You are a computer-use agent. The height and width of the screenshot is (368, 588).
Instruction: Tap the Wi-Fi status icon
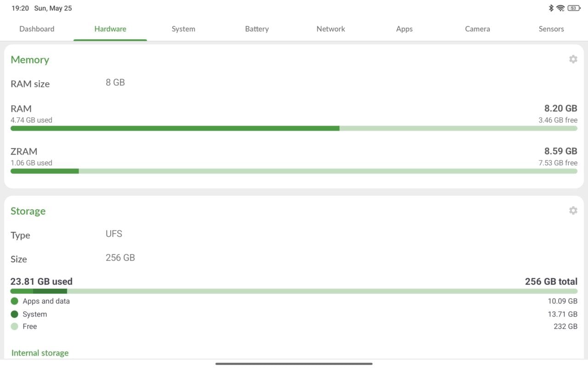560,8
